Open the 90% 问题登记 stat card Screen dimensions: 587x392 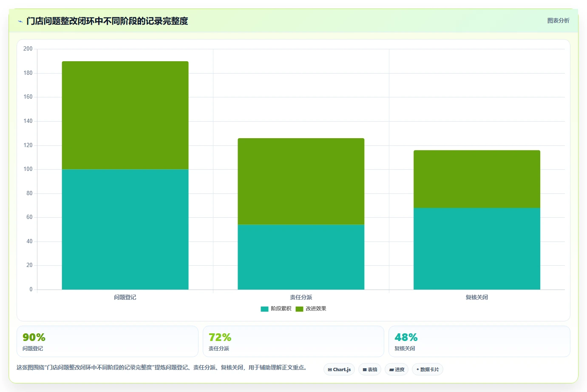pyautogui.click(x=108, y=341)
